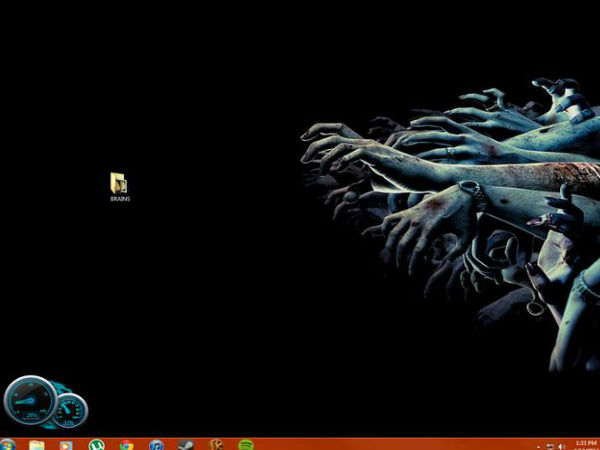The width and height of the screenshot is (600, 450).
Task: Click the BRAINS folder label text
Action: click(x=120, y=199)
